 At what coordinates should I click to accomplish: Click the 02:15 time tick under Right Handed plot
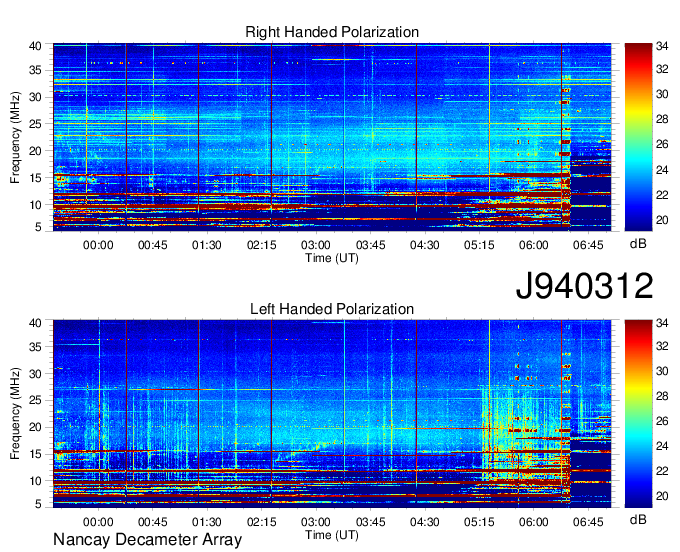262,245
